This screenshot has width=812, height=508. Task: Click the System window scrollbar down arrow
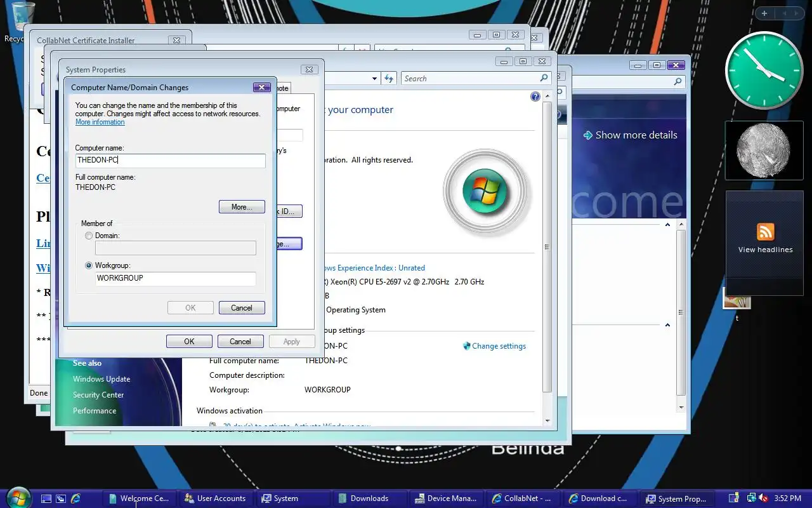pyautogui.click(x=547, y=420)
